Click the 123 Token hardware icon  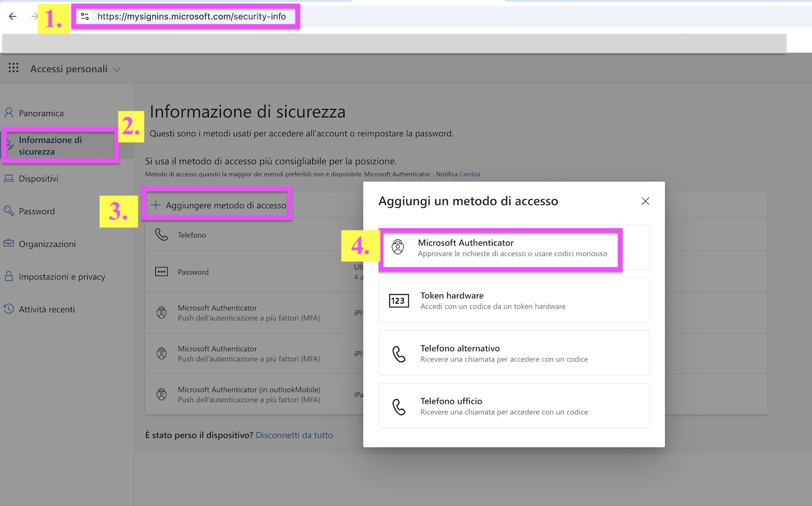click(x=399, y=300)
